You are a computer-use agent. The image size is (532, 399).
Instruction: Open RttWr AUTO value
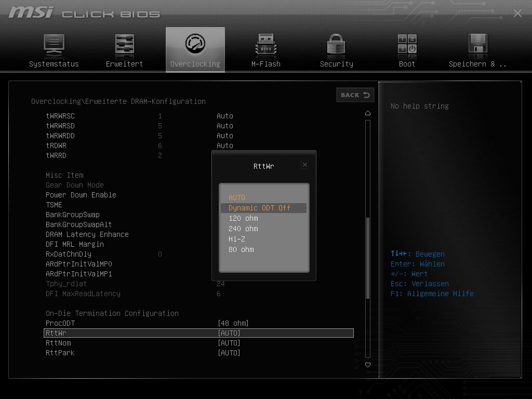click(x=229, y=333)
